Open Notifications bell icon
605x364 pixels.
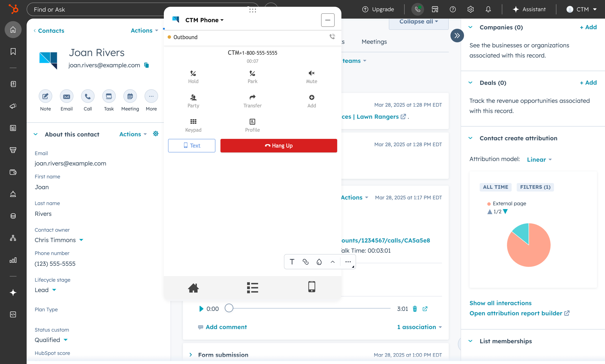point(488,9)
